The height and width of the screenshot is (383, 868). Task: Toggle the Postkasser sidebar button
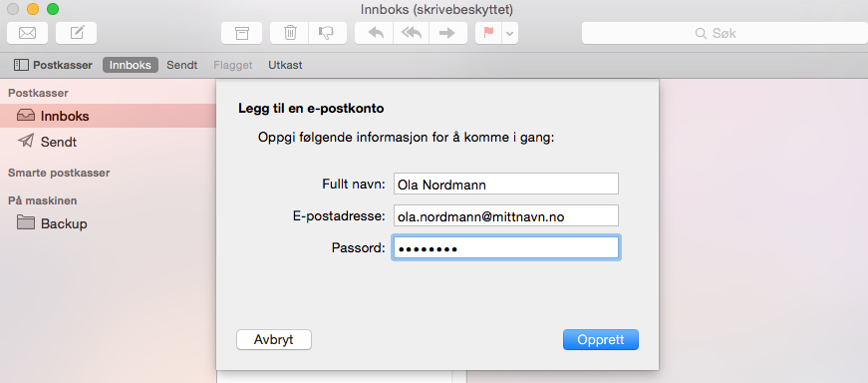point(53,65)
